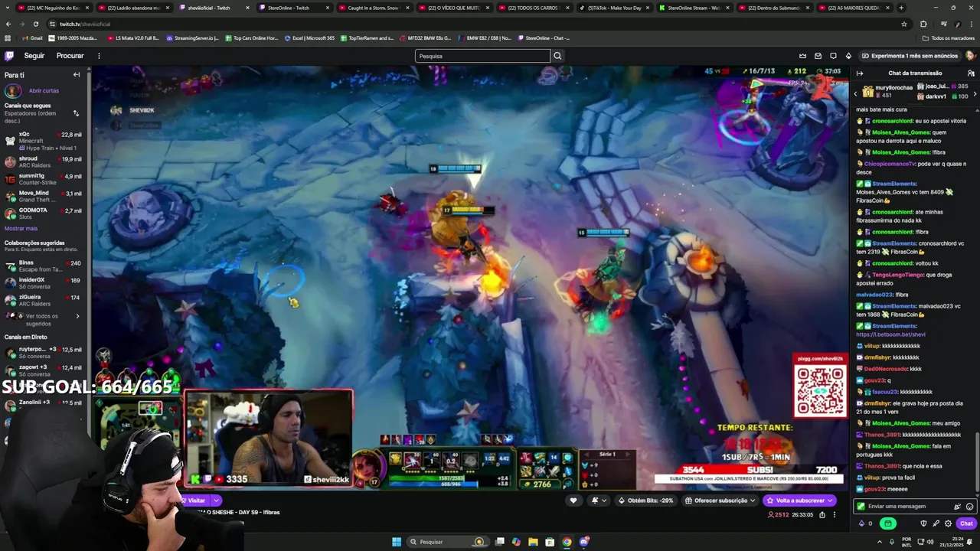Open File Explorer on the taskbar

tap(533, 542)
